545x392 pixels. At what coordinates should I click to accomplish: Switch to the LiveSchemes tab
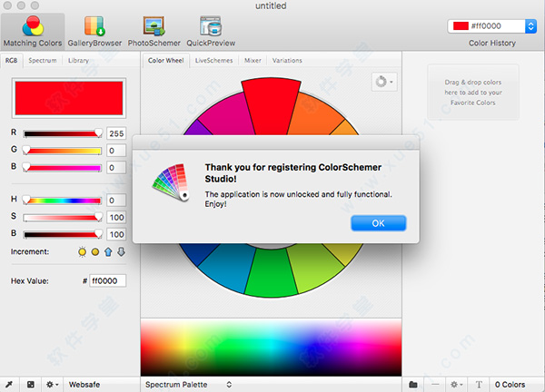tap(213, 61)
